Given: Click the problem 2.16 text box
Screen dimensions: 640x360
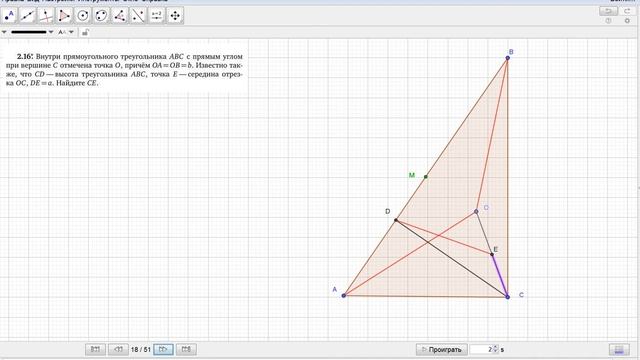Looking at the screenshot, I should coord(124,70).
